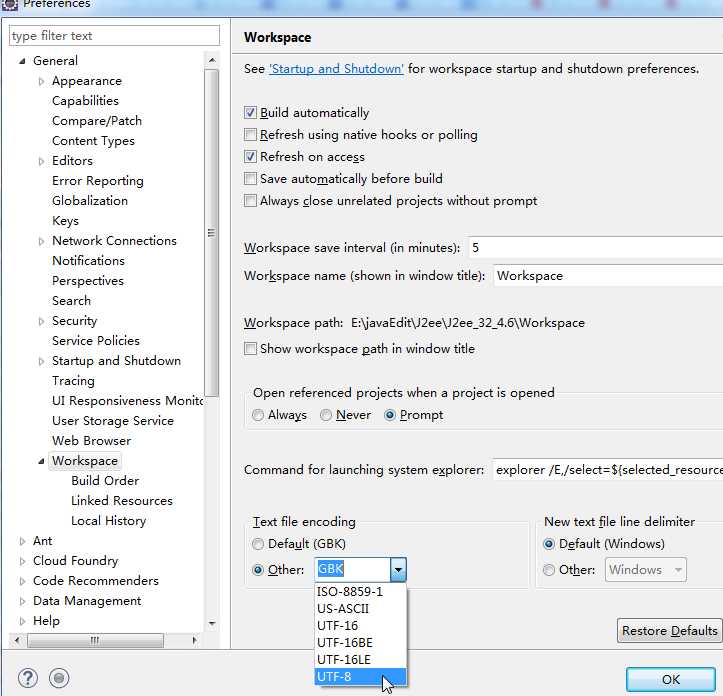This screenshot has height=696, width=723.
Task: Expand the Data Management node
Action: (22, 601)
